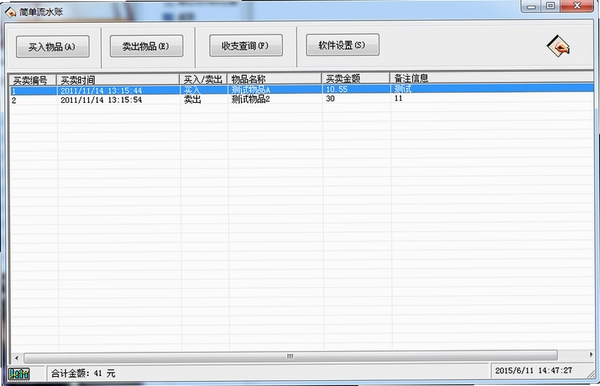This screenshot has width=600, height=386.
Task: Click the 物品名称 column header
Action: 275,79
